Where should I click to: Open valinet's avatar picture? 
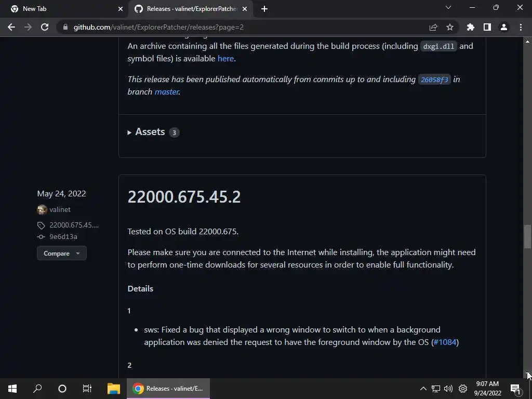coord(42,210)
